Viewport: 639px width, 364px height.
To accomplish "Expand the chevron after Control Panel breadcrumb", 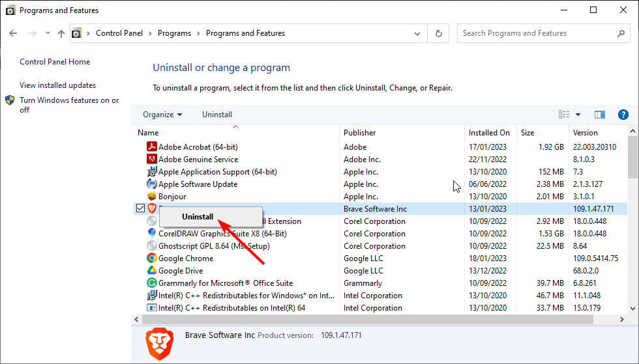I will coord(150,33).
